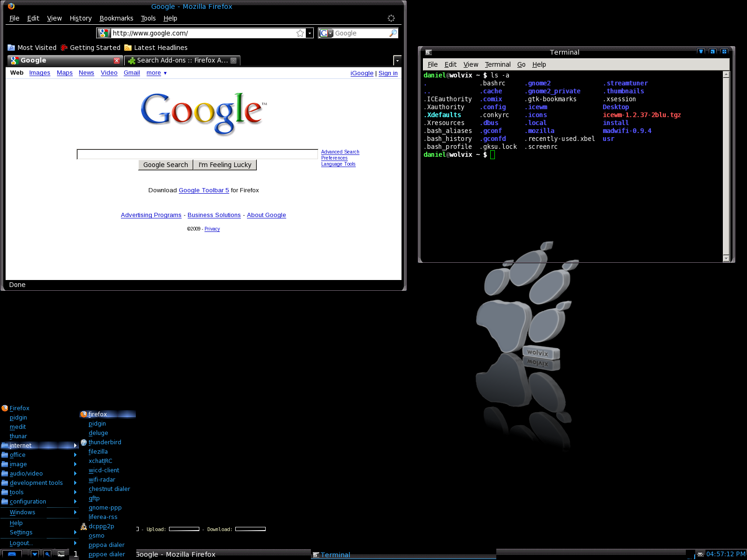Open the Most Visited bookmarks folder
This screenshot has height=560, width=747.
(x=32, y=48)
